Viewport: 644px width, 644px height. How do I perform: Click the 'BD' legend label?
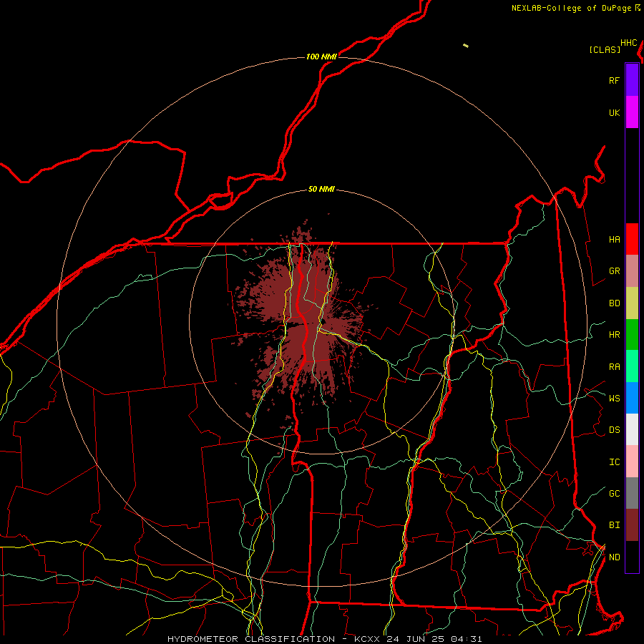click(x=614, y=303)
